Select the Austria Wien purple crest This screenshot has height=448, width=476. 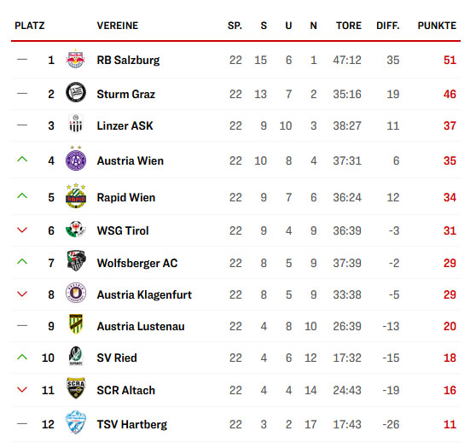point(76,158)
